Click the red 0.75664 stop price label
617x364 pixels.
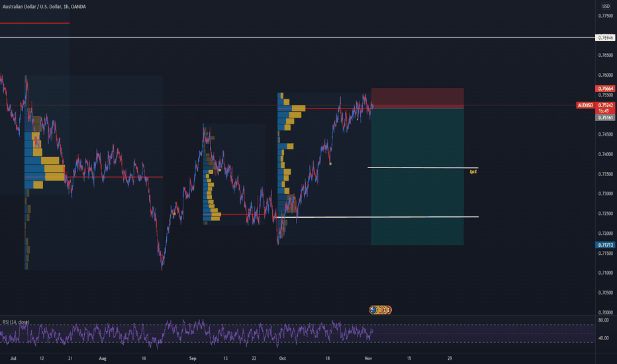pyautogui.click(x=605, y=89)
